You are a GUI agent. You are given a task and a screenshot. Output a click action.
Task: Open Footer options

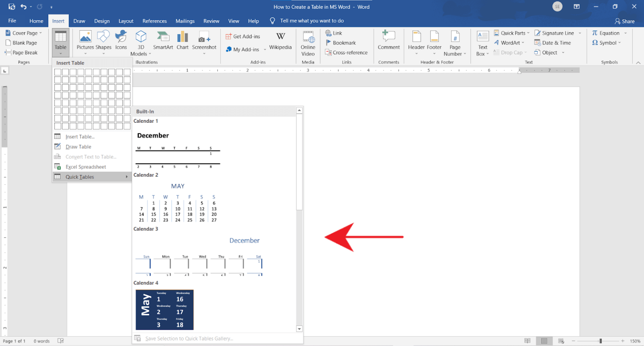pyautogui.click(x=434, y=43)
